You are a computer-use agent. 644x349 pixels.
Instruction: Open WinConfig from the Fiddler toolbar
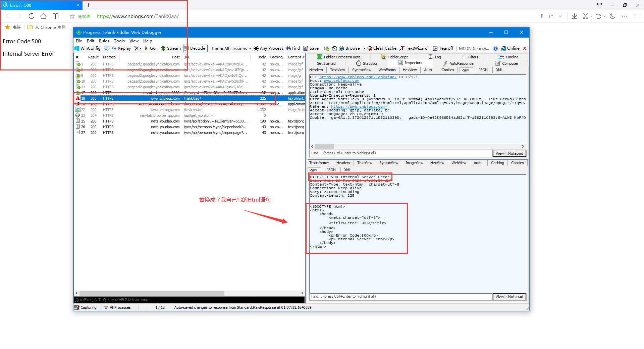(88, 48)
